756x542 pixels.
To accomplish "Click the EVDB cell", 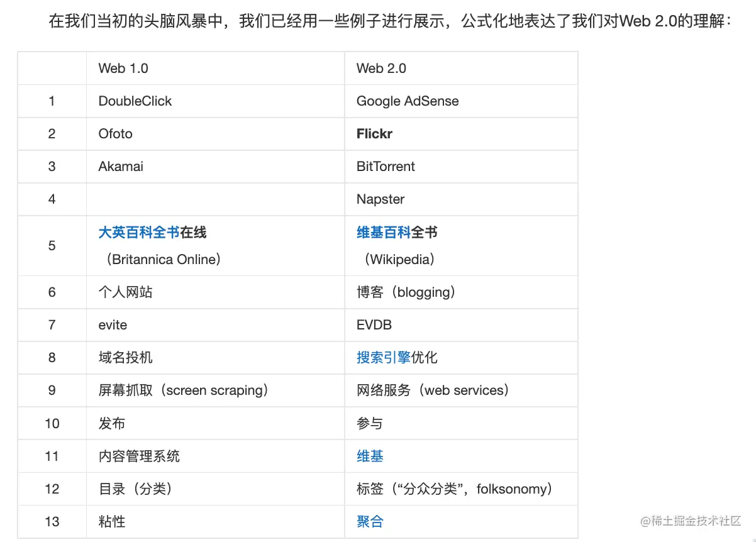I will (x=461, y=325).
